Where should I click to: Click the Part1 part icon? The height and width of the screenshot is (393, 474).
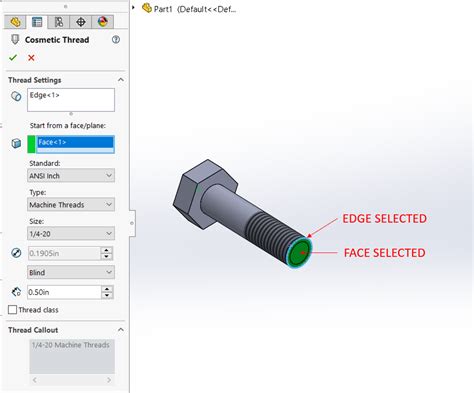(146, 8)
